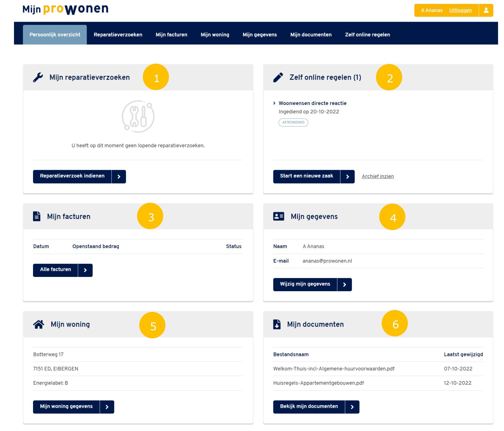Click the invoice document icon beside Mijn facturen
Screen dimensions: 504x431
click(37, 216)
